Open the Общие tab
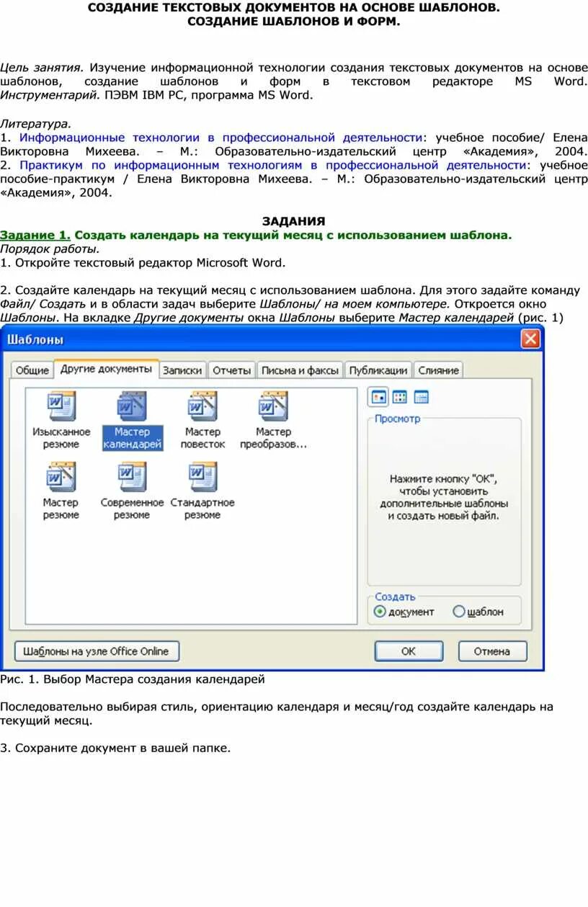Viewport: 588px width, 907px height. (32, 370)
